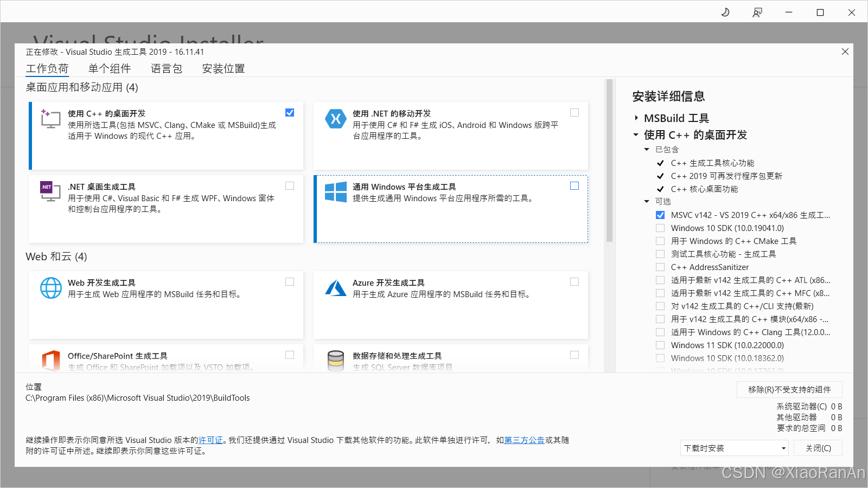Image resolution: width=868 pixels, height=488 pixels.
Task: Click the Web 和云 (4) heading
Action: click(56, 256)
